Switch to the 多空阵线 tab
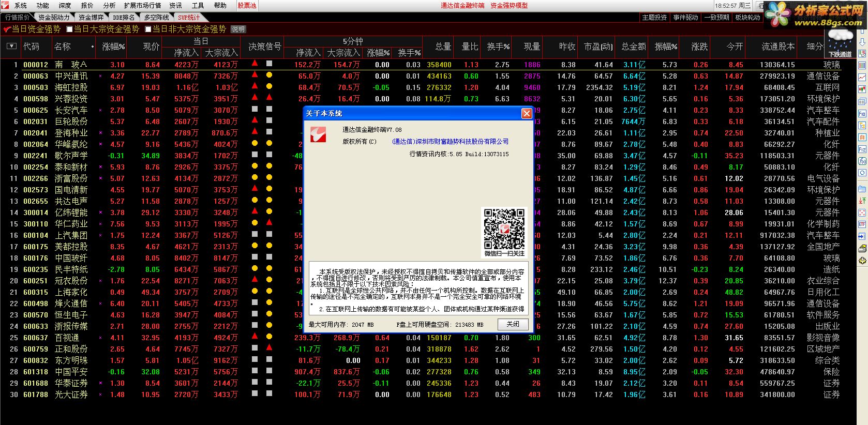This screenshot has height=425, width=868. [157, 18]
